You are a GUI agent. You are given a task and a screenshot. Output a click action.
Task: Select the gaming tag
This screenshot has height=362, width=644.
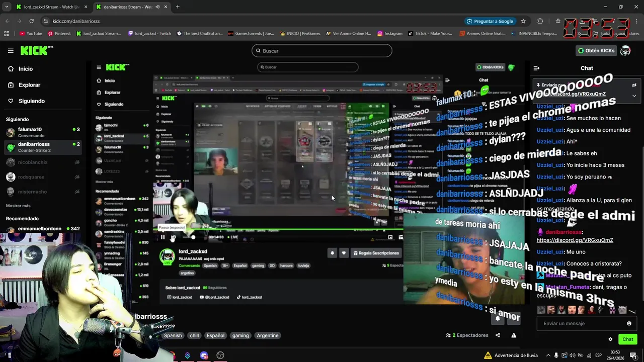pos(240,335)
